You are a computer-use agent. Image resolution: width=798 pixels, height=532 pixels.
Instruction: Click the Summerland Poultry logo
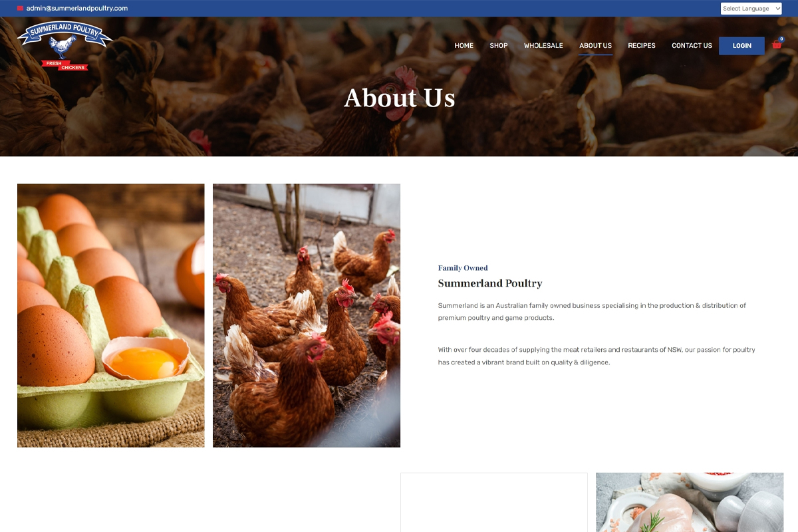(65, 45)
